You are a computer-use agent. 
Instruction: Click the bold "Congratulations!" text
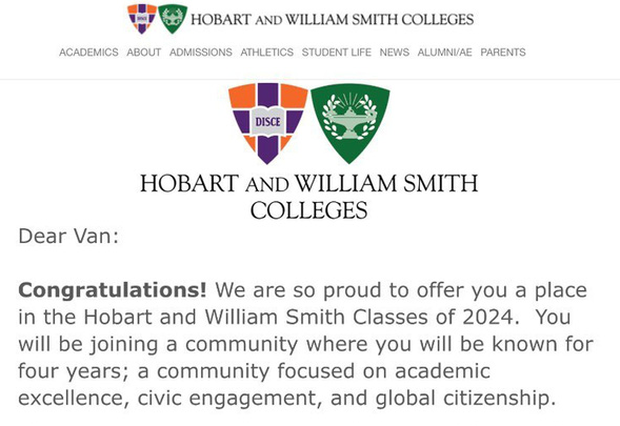[x=112, y=291]
